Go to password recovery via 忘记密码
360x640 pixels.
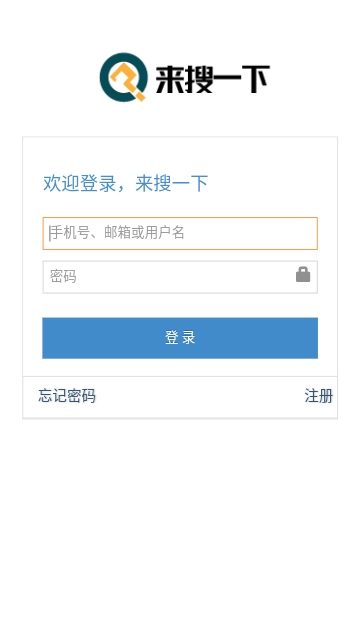[67, 396]
